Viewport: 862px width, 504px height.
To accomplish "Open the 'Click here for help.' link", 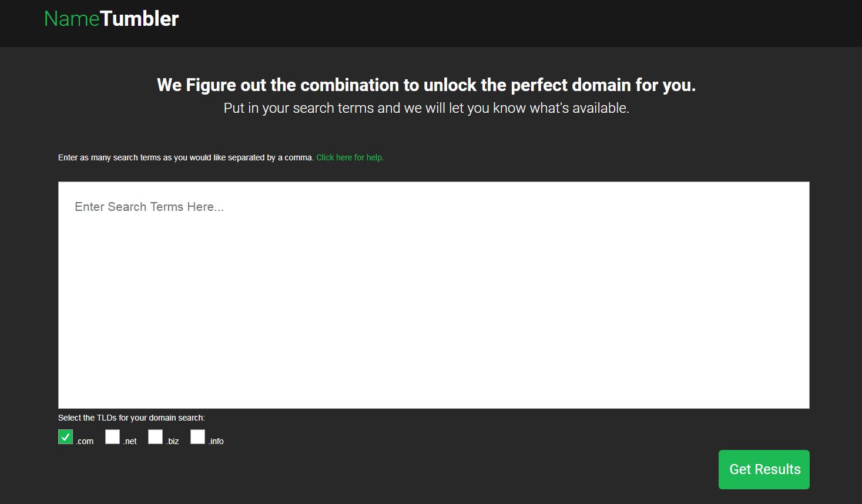I will pos(350,157).
